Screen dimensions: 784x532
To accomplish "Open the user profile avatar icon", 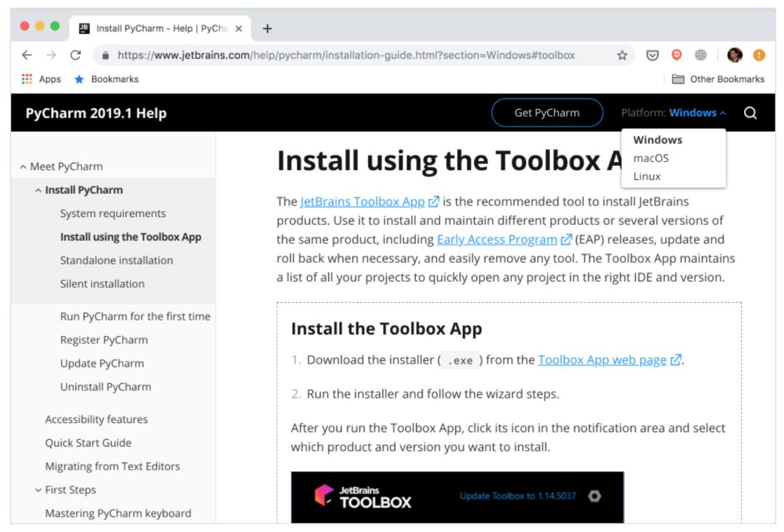I will (735, 55).
